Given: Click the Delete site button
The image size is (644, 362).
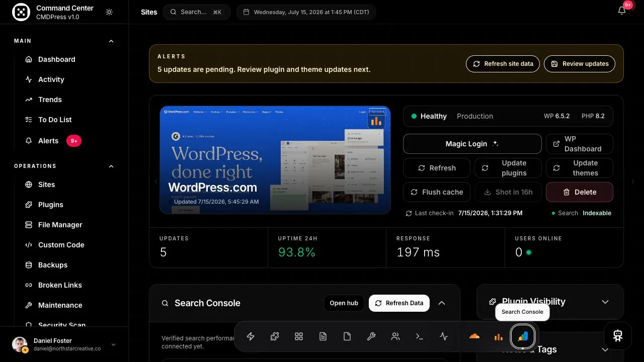Looking at the screenshot, I should click(580, 192).
